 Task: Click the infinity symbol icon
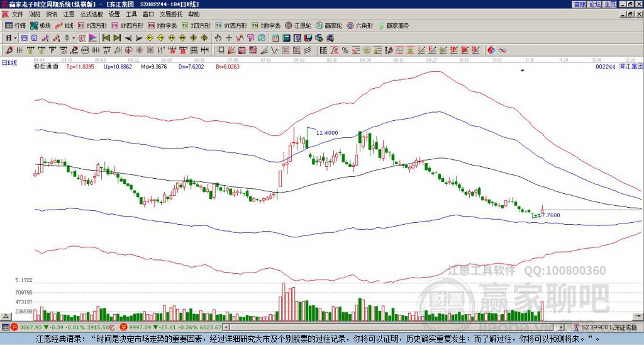point(502,50)
